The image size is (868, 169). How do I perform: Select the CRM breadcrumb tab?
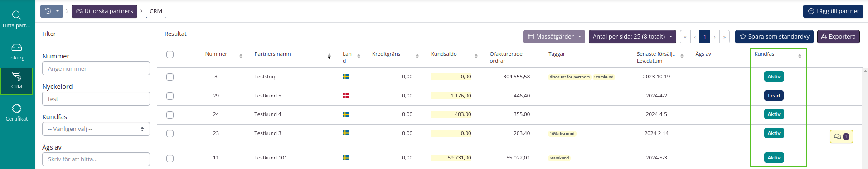click(x=156, y=11)
